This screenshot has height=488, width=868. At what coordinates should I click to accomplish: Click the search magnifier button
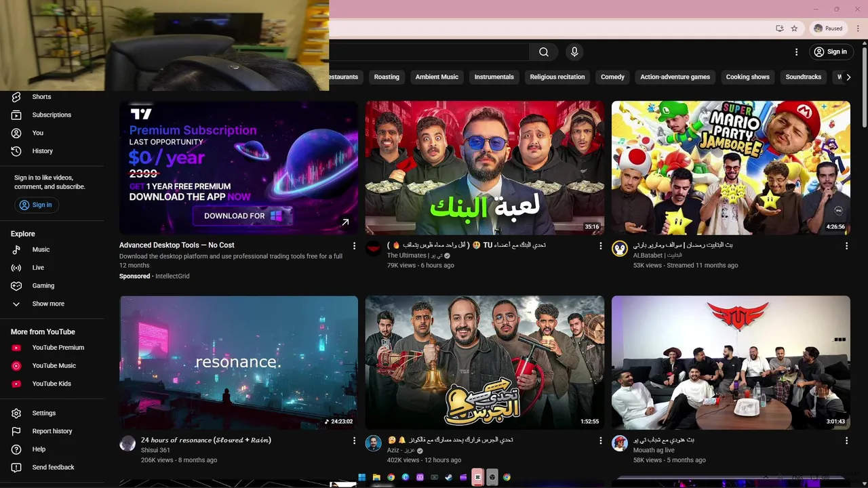point(544,52)
